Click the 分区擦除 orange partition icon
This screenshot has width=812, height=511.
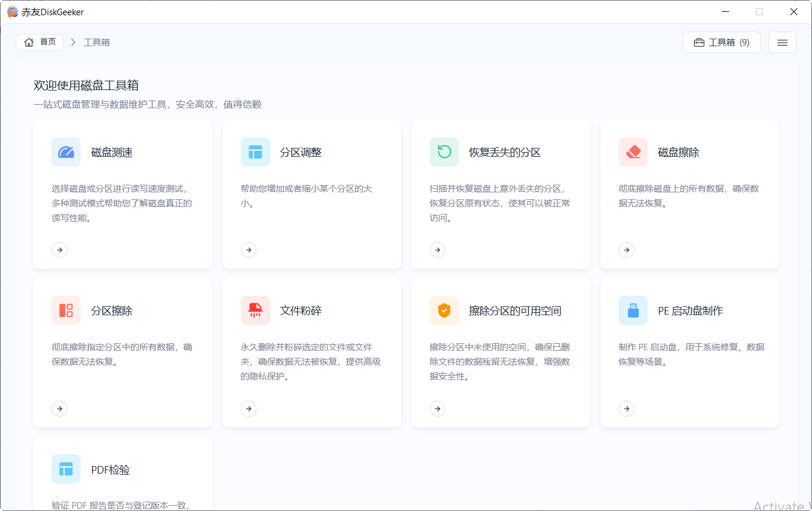pos(66,310)
